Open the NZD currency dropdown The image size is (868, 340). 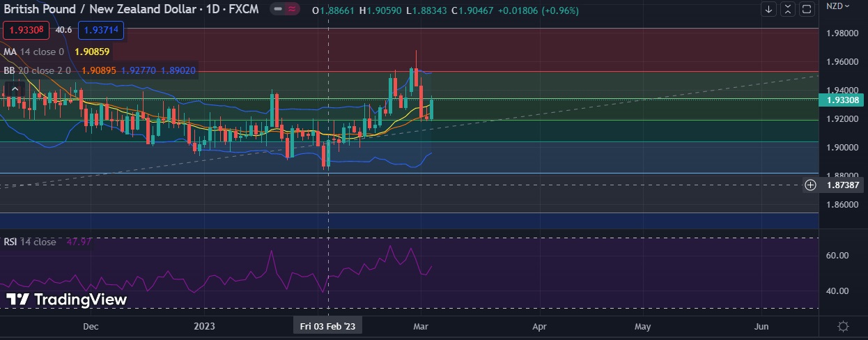coord(837,6)
